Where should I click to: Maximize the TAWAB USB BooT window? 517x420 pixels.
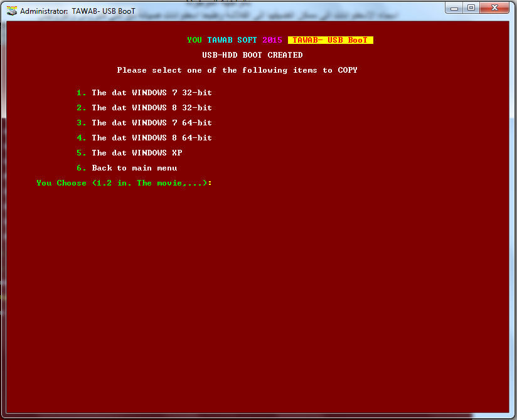point(471,8)
